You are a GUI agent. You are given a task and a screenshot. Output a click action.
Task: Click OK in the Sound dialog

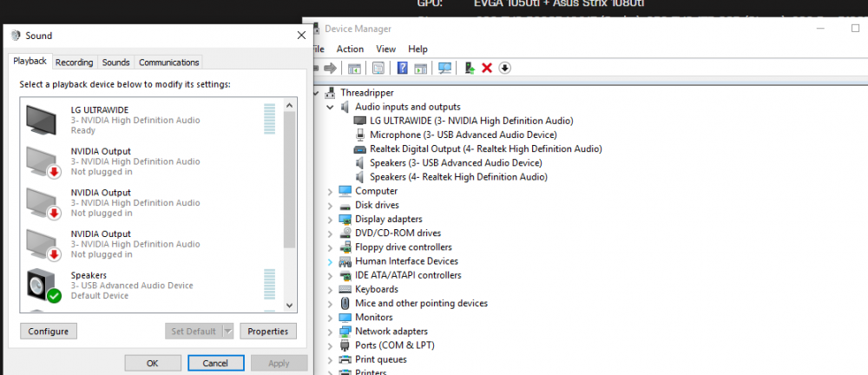tap(153, 364)
